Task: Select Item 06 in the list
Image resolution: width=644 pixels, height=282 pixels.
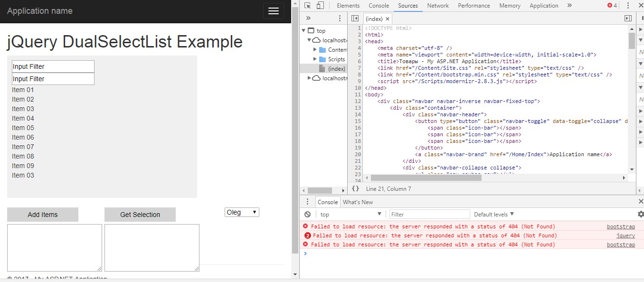Action: (x=23, y=137)
